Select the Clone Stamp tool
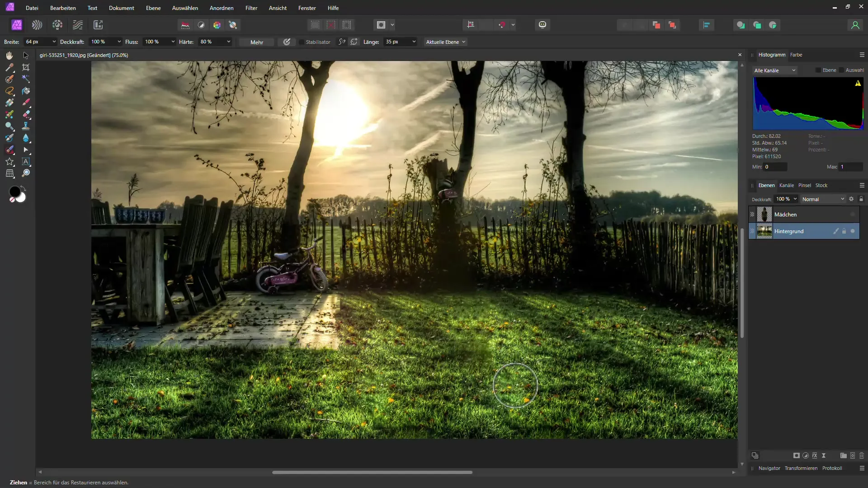Viewport: 868px width, 488px height. point(26,126)
